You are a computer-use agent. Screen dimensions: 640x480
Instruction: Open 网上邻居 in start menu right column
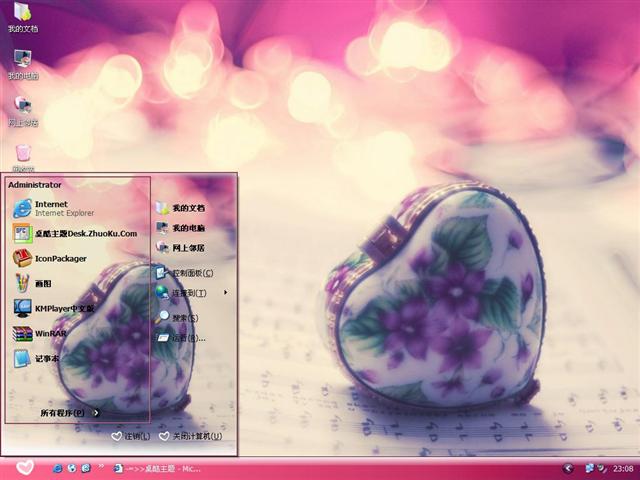(180, 248)
